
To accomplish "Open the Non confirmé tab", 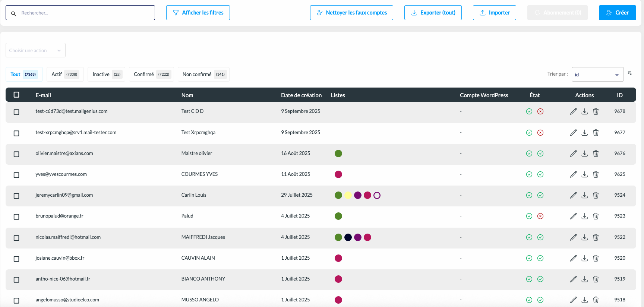I will coord(203,74).
